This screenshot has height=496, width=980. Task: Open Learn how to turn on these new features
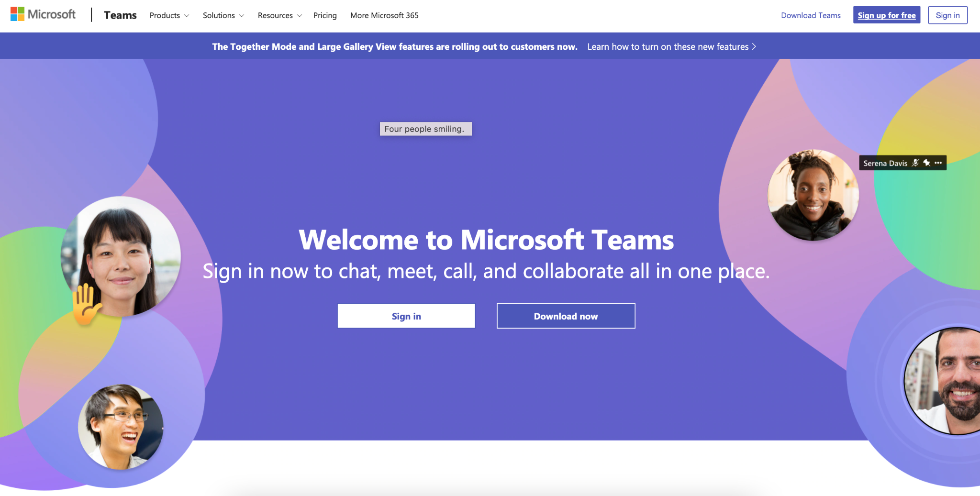[x=671, y=46]
